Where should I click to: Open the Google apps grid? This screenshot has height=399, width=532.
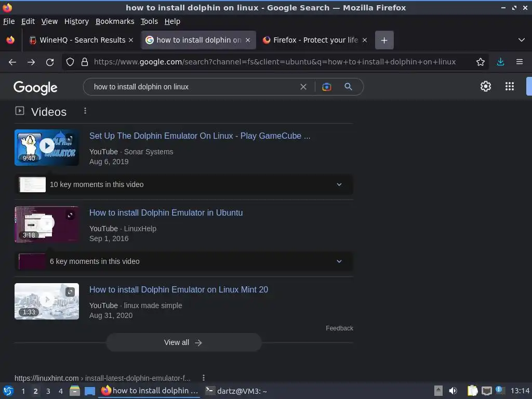pyautogui.click(x=509, y=86)
